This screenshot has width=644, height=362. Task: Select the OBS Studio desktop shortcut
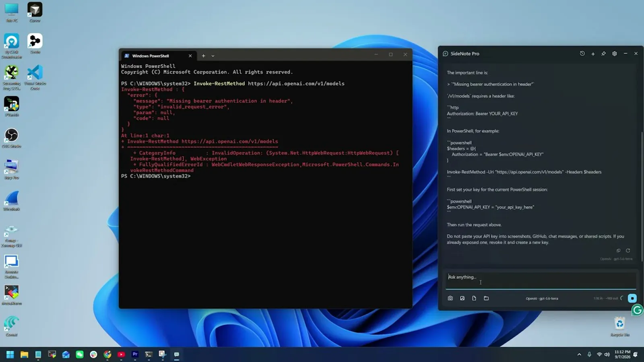pyautogui.click(x=12, y=138)
